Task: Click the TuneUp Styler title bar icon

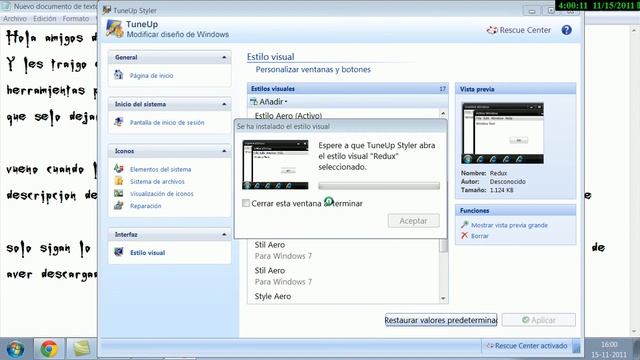Action: 107,10
